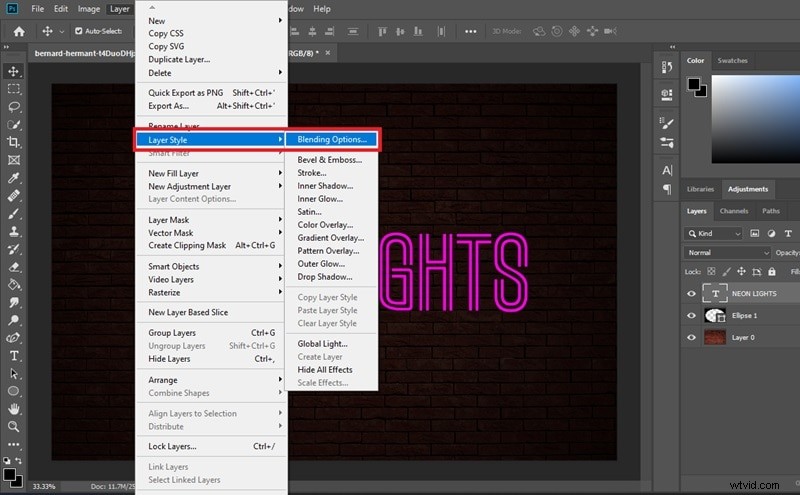The image size is (800, 495).
Task: Click the Home icon in options bar
Action: pyautogui.click(x=19, y=32)
